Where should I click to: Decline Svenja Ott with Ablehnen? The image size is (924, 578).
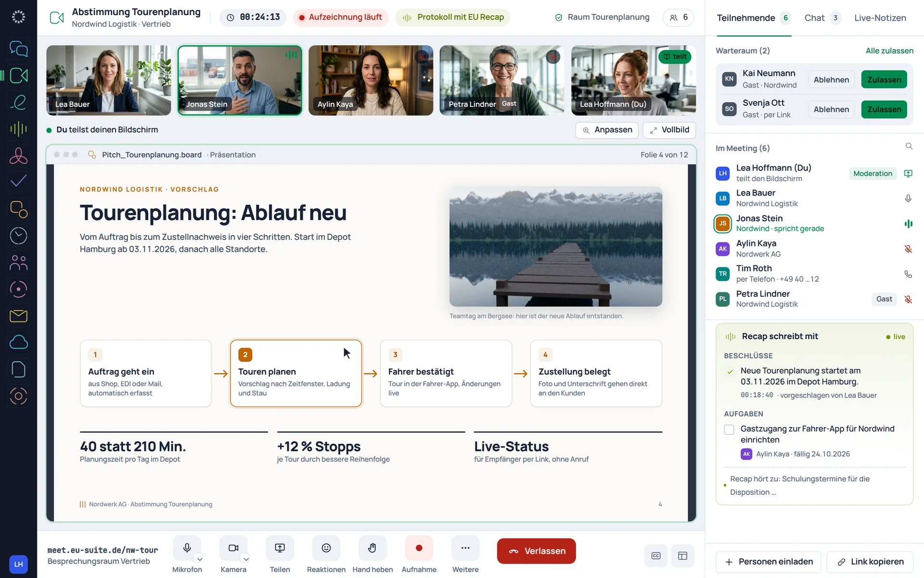pyautogui.click(x=831, y=109)
